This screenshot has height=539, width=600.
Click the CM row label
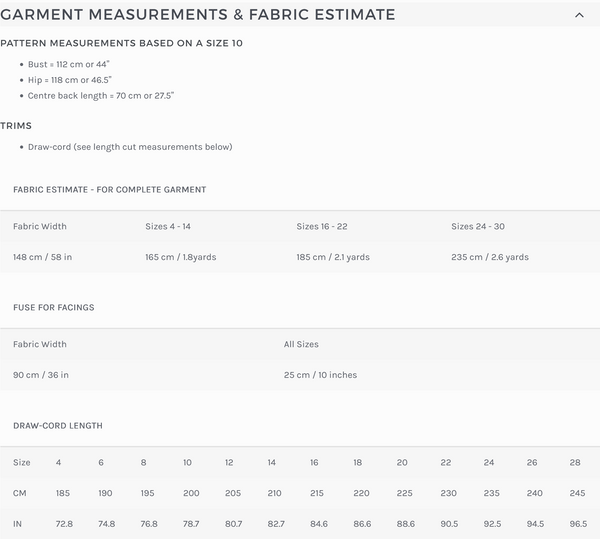click(20, 493)
